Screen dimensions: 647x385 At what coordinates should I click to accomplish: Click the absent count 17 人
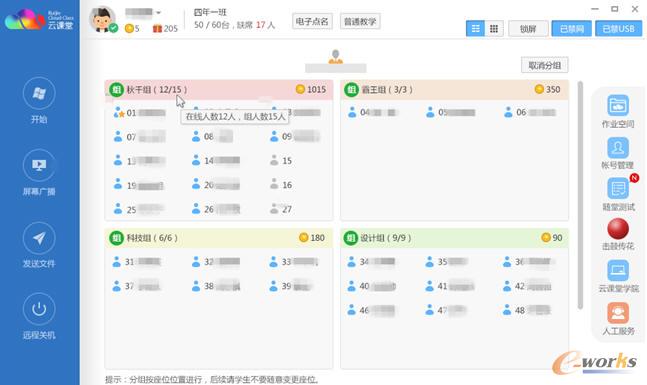pyautogui.click(x=265, y=25)
